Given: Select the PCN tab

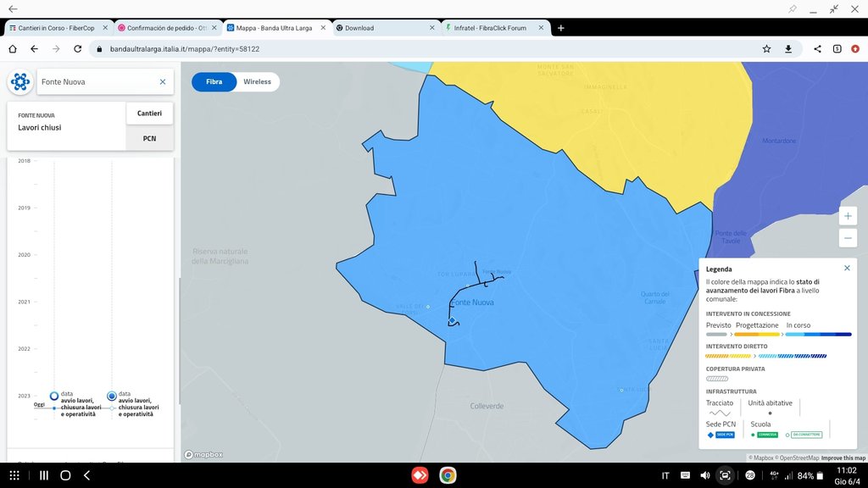Looking at the screenshot, I should (x=149, y=138).
